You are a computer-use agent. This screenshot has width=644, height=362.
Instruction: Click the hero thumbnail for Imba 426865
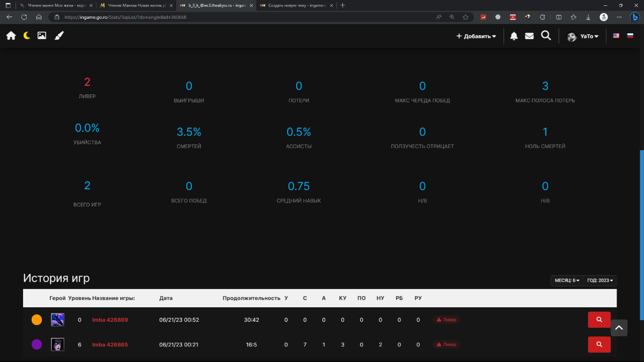[57, 344]
